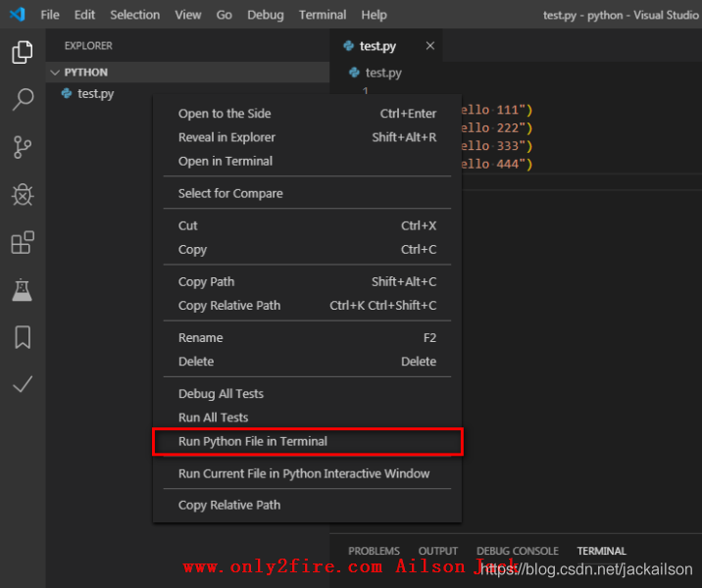Open the Help menu

[x=374, y=15]
